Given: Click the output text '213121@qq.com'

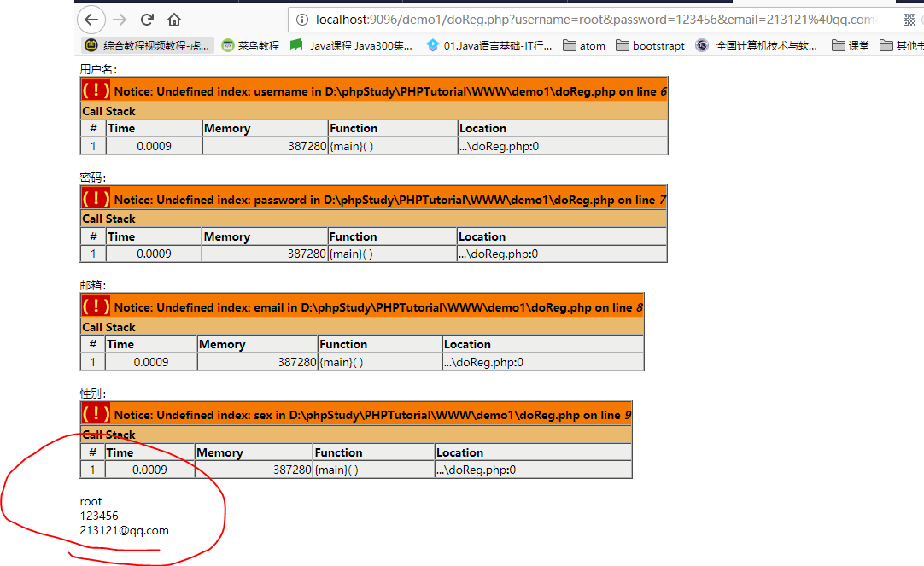Looking at the screenshot, I should pos(125,531).
